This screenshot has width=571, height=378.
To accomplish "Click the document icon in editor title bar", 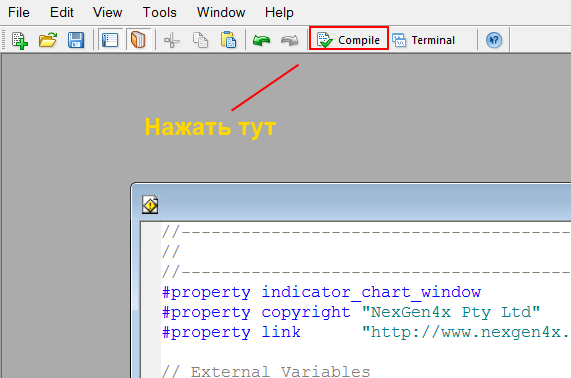I will [x=150, y=205].
